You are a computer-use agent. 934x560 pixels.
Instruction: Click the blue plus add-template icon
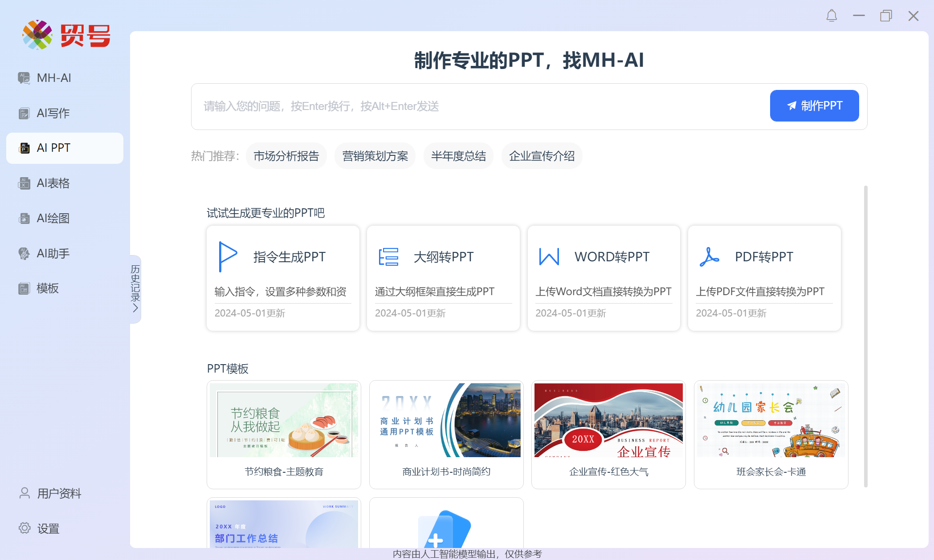click(x=444, y=530)
